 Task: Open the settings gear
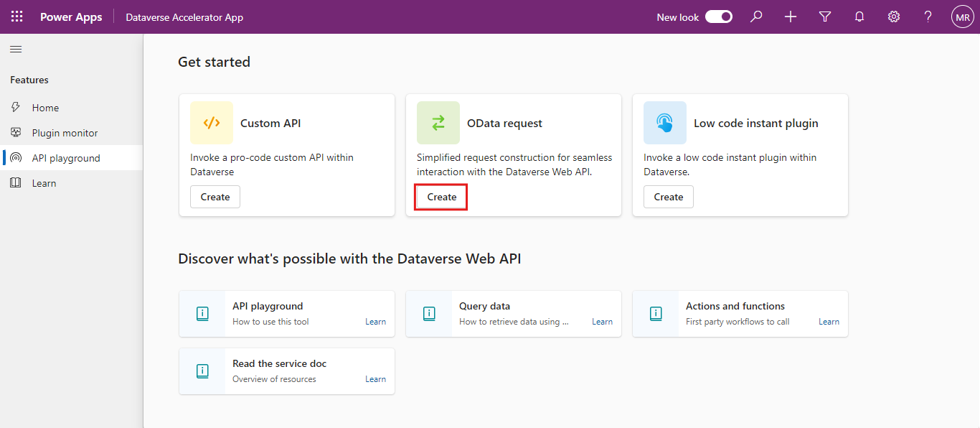pos(894,17)
